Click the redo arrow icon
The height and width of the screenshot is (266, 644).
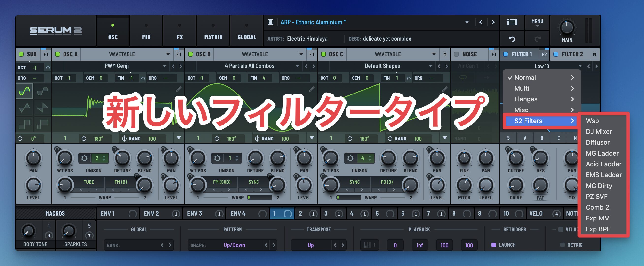click(537, 39)
